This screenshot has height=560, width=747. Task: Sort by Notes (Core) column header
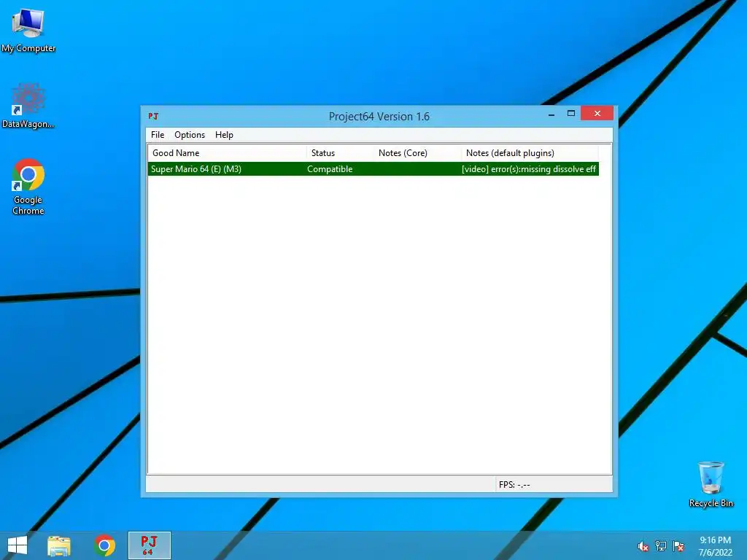pyautogui.click(x=417, y=153)
